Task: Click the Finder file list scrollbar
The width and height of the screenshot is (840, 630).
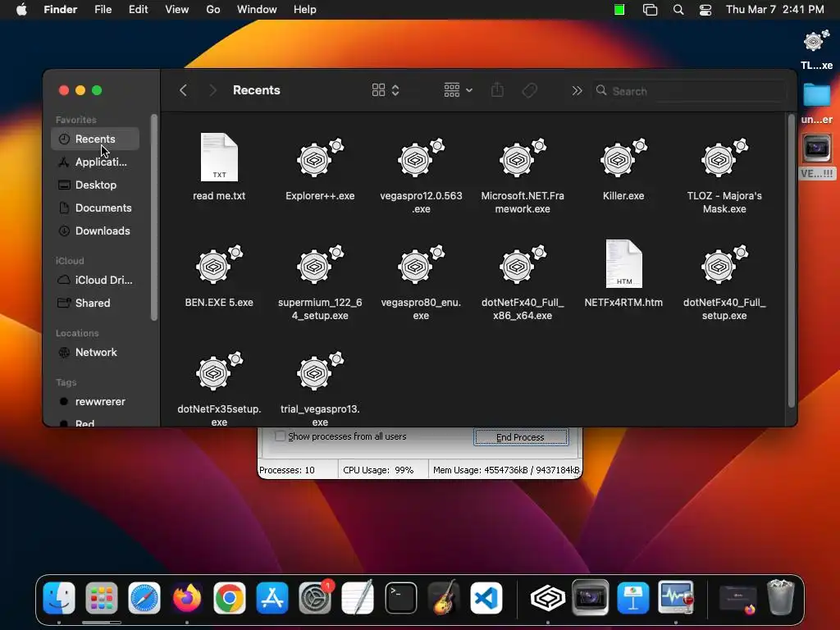Action: (x=791, y=261)
